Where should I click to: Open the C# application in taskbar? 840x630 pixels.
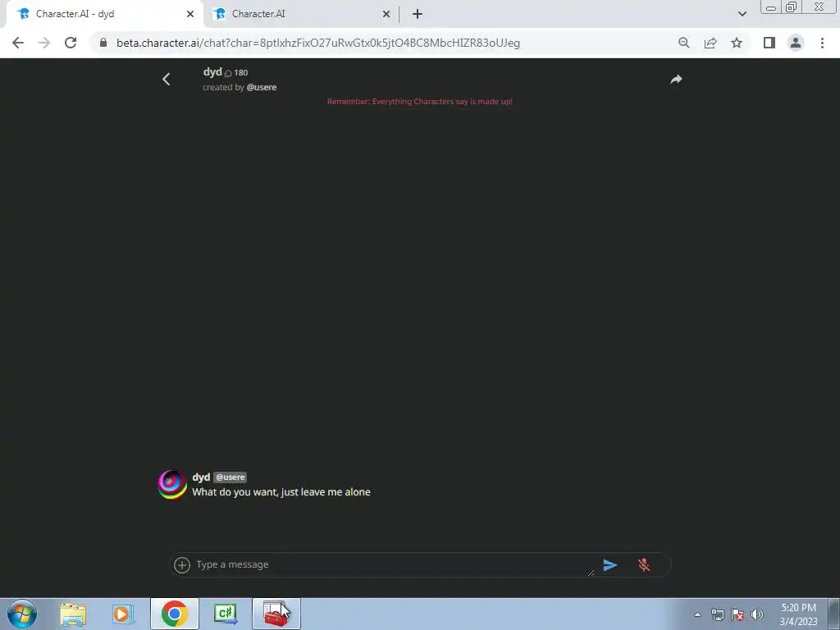coord(225,614)
